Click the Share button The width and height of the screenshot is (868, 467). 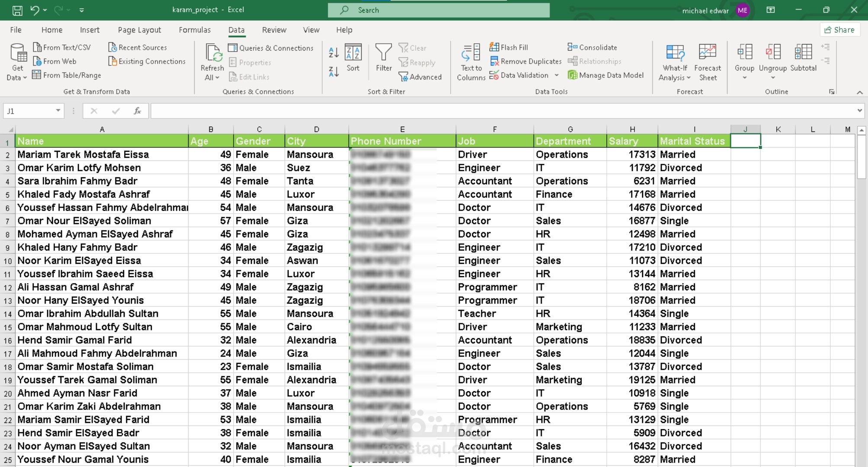click(839, 30)
